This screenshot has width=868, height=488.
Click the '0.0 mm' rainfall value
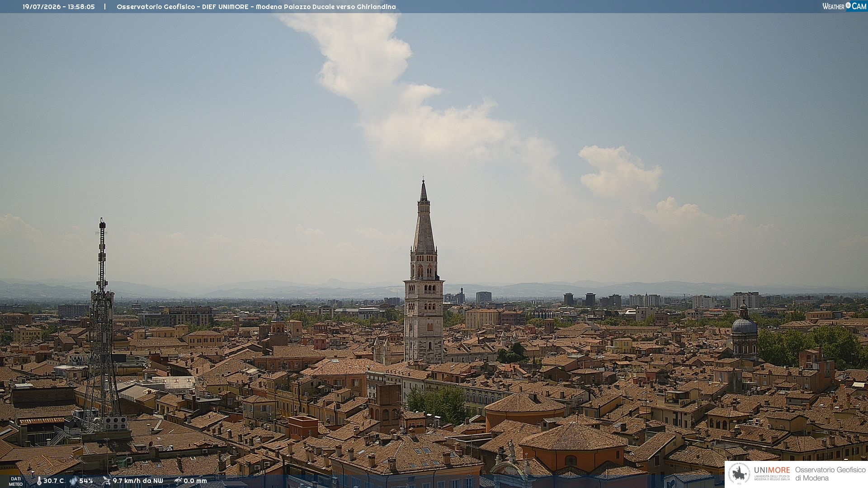click(195, 481)
